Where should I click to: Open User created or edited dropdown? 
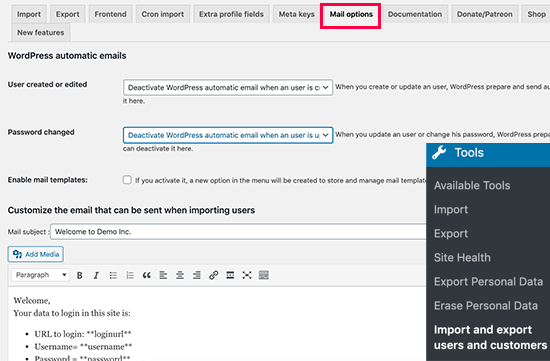pos(228,87)
